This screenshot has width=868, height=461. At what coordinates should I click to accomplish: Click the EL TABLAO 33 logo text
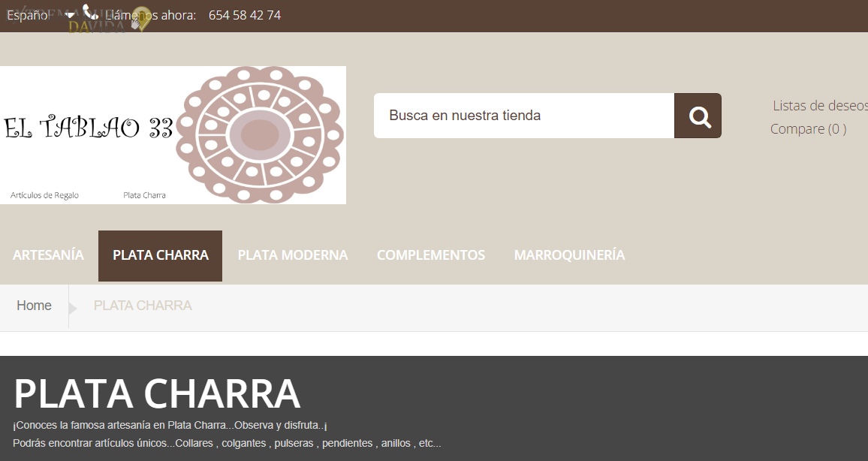(89, 128)
